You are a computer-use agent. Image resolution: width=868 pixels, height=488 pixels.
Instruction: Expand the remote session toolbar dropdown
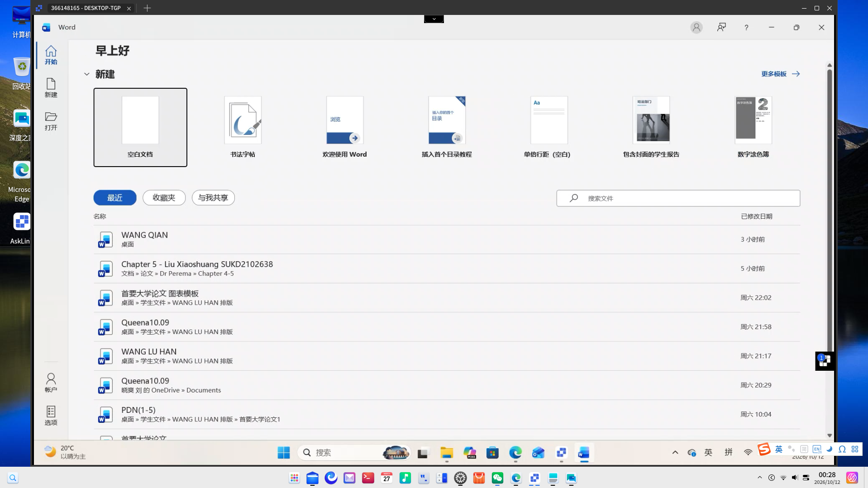(434, 19)
